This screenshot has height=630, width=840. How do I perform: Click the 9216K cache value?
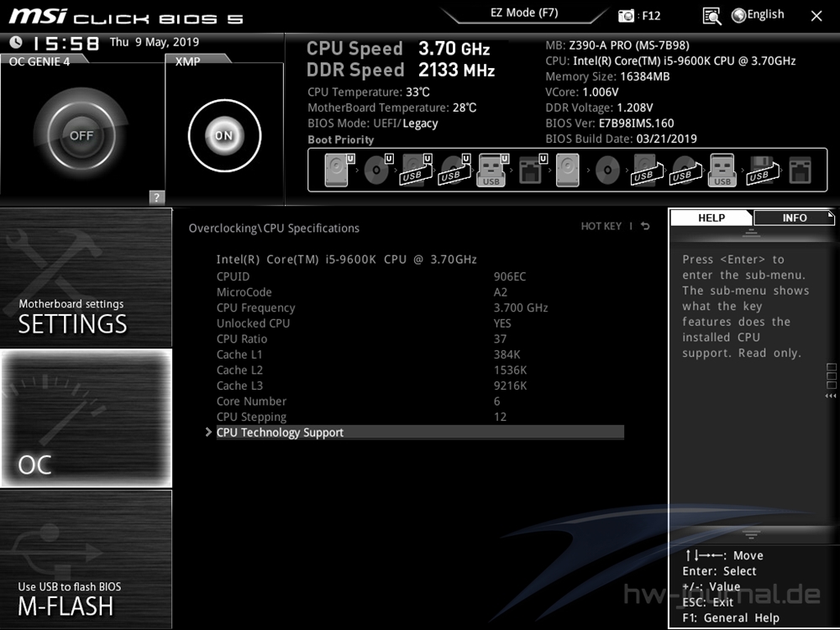pos(510,386)
